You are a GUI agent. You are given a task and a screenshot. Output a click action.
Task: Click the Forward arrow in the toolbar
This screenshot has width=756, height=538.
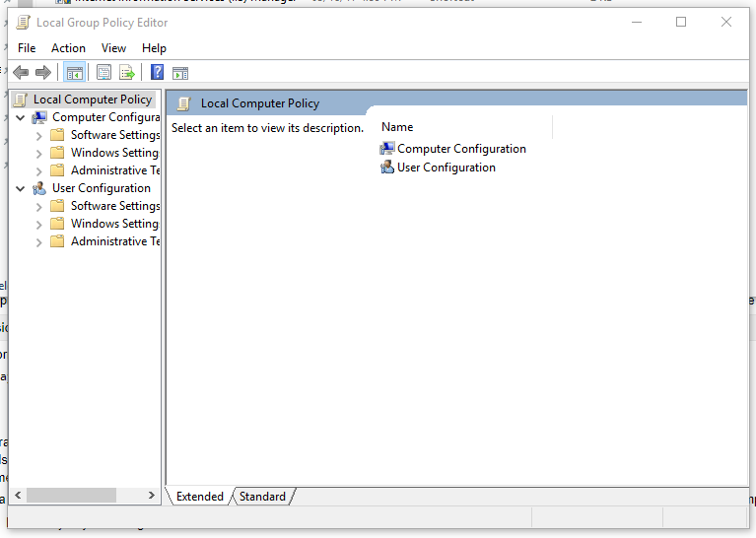pyautogui.click(x=42, y=72)
